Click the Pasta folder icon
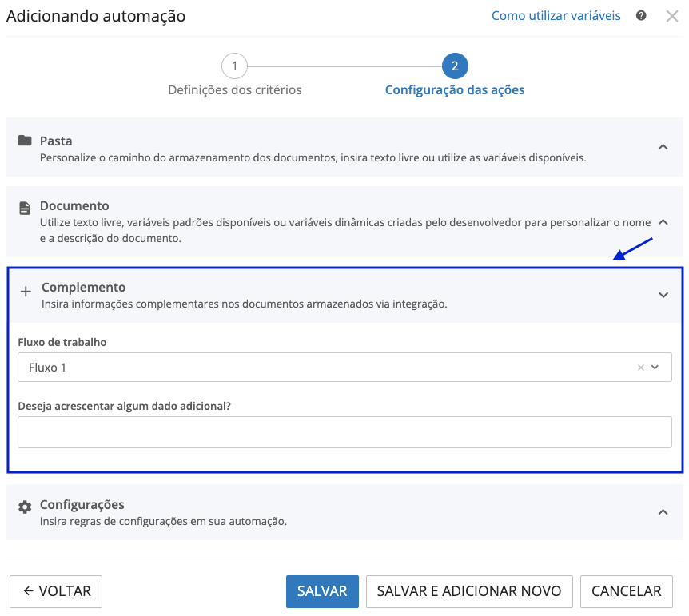This screenshot has height=616, width=689. point(25,141)
